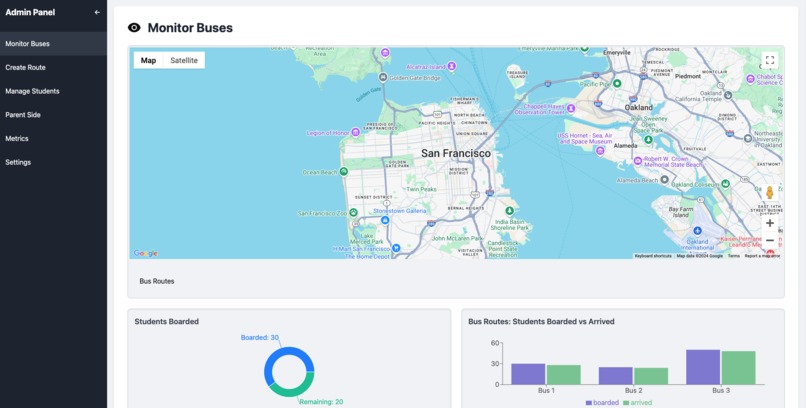
Task: Click the Golden Gate Bridge marker
Action: click(382, 78)
